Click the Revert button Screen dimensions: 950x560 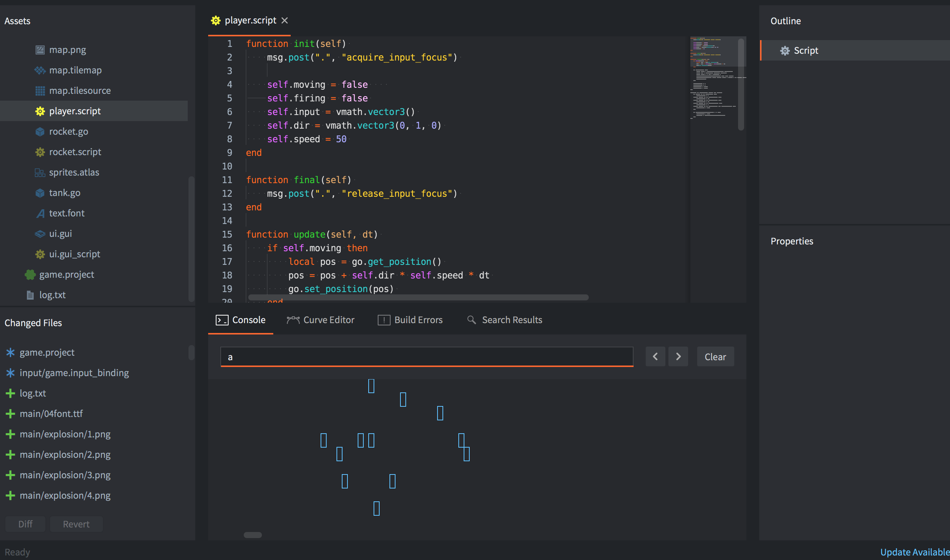click(76, 524)
